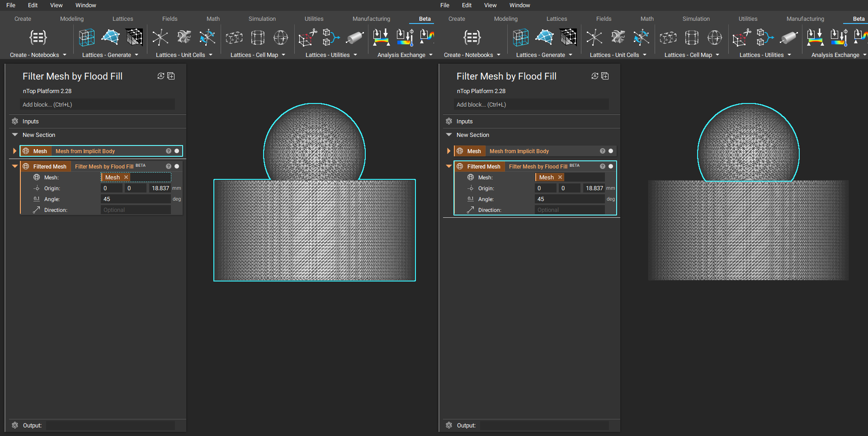
Task: Switch to Modeling tab in left window
Action: 72,19
